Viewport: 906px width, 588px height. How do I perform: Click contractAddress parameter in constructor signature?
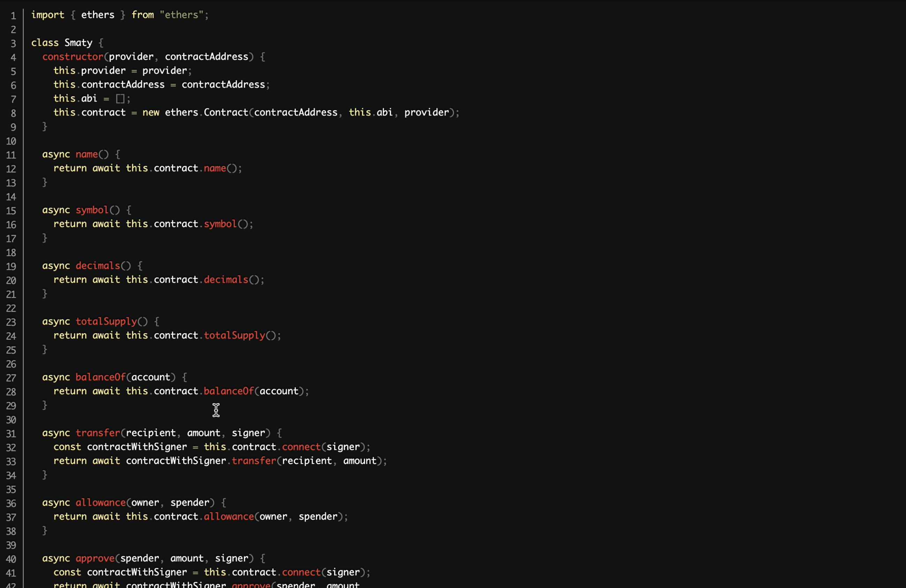click(x=207, y=57)
